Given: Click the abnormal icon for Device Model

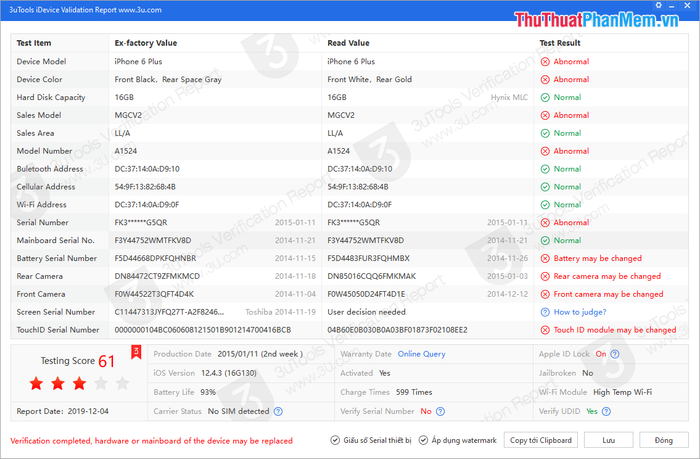Looking at the screenshot, I should click(545, 62).
